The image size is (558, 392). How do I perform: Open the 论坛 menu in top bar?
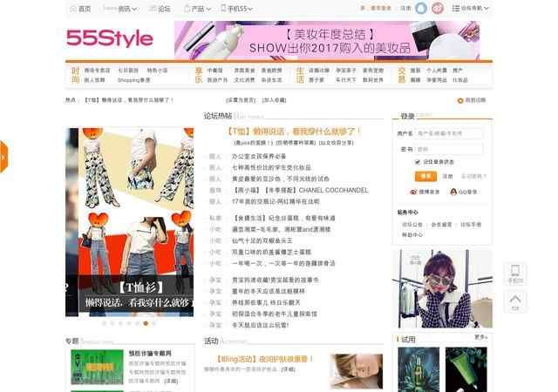(160, 9)
